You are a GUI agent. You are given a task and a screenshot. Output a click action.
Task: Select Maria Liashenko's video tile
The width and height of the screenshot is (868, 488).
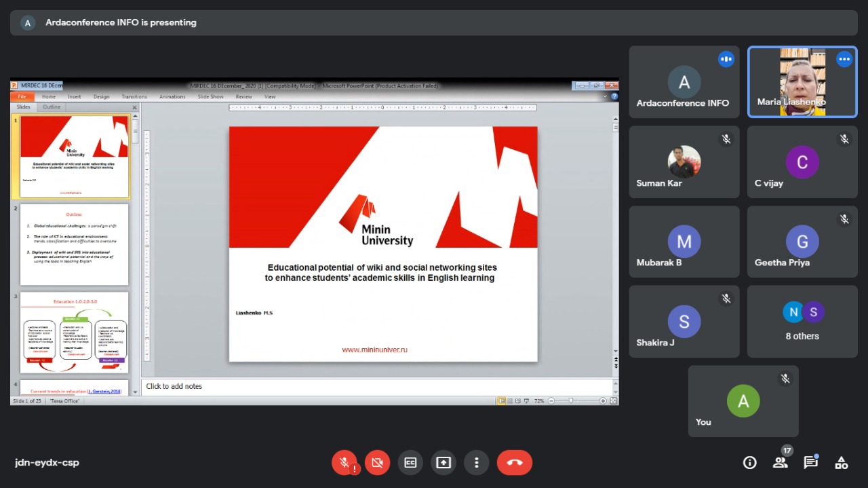point(802,82)
